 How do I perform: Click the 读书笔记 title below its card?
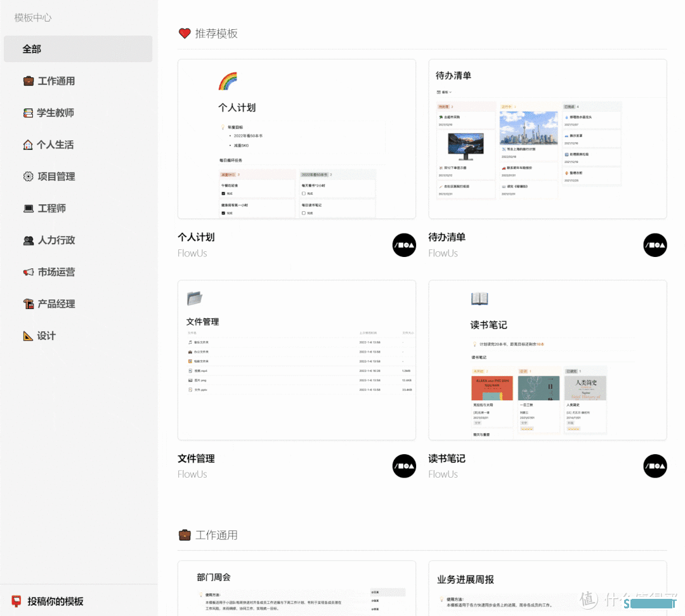pyautogui.click(x=447, y=459)
